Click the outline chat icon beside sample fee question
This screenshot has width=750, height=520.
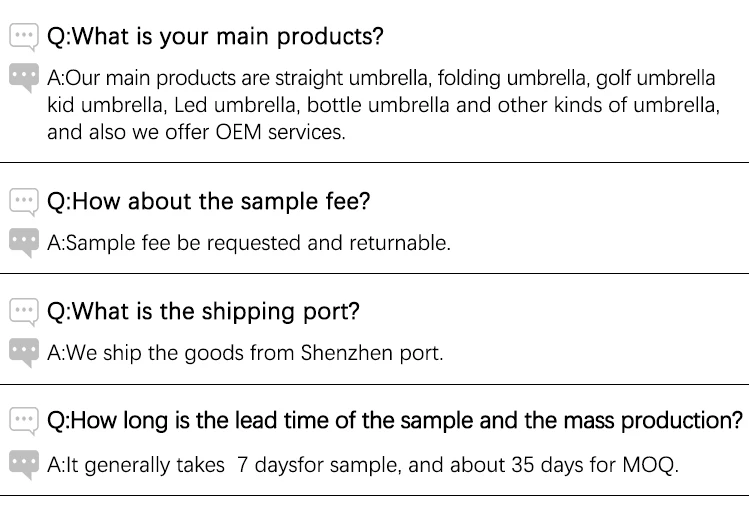24,202
